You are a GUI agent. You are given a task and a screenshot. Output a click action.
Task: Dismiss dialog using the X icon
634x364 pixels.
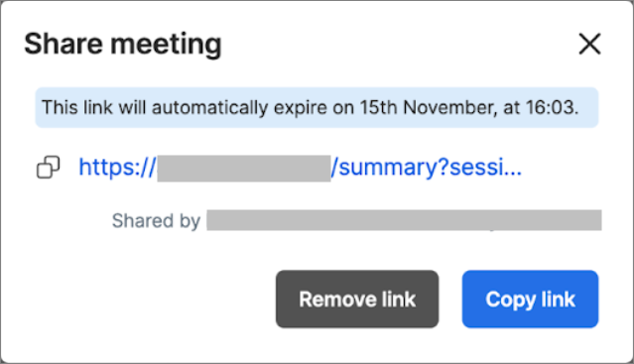(x=589, y=44)
